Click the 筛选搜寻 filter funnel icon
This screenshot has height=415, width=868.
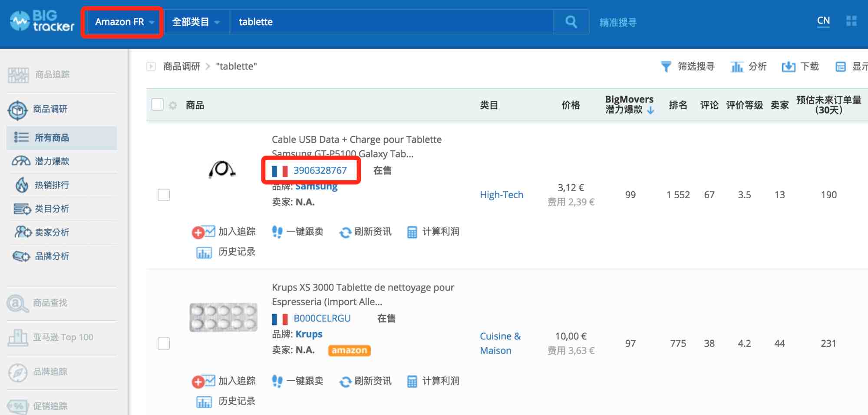click(x=666, y=66)
